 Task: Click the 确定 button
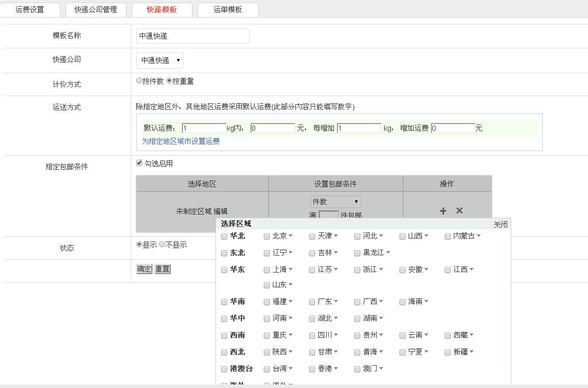pos(144,269)
